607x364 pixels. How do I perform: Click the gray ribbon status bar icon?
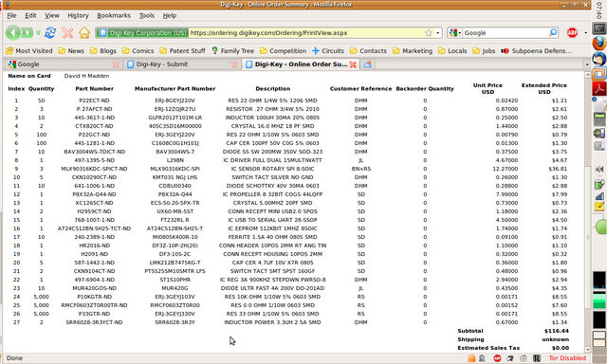coord(482,358)
